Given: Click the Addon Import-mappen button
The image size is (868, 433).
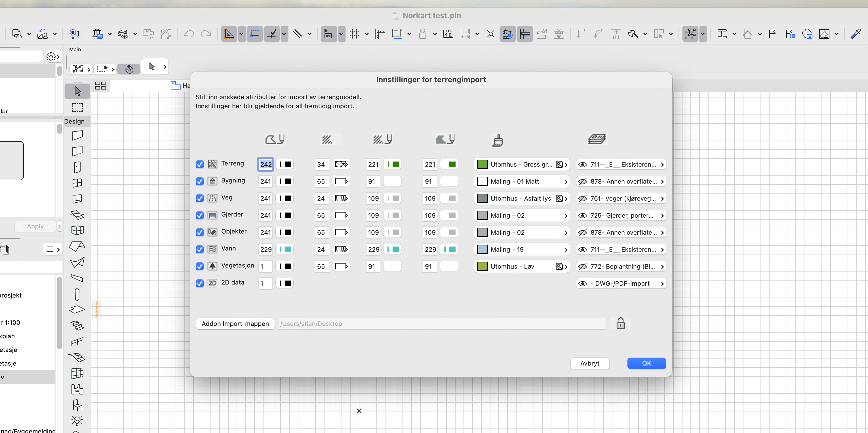Looking at the screenshot, I should click(235, 324).
